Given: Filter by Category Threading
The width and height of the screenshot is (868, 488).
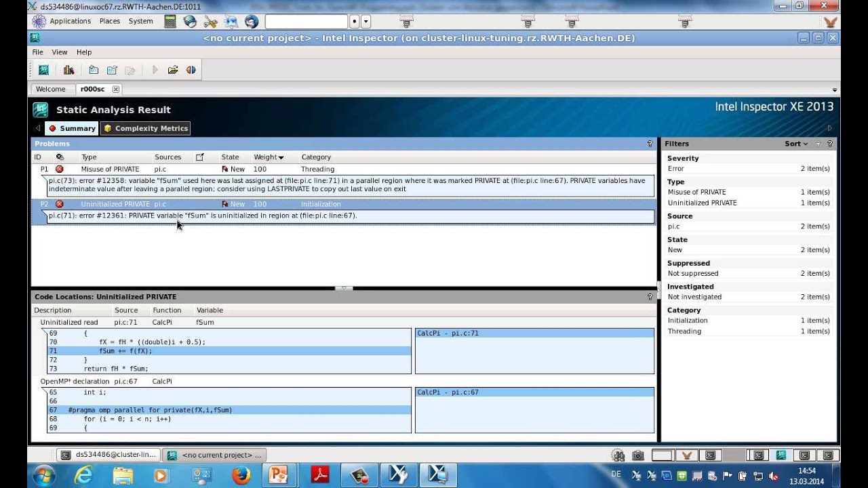Looking at the screenshot, I should [749, 331].
